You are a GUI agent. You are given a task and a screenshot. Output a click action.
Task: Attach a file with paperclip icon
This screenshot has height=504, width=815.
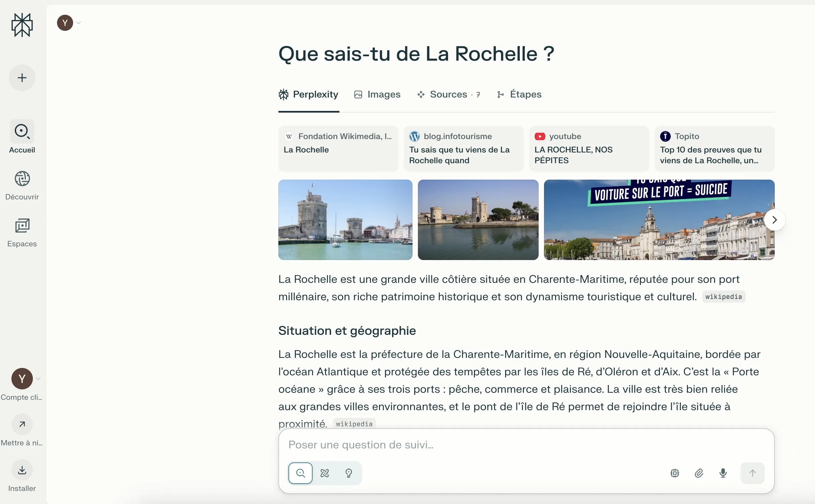tap(699, 473)
